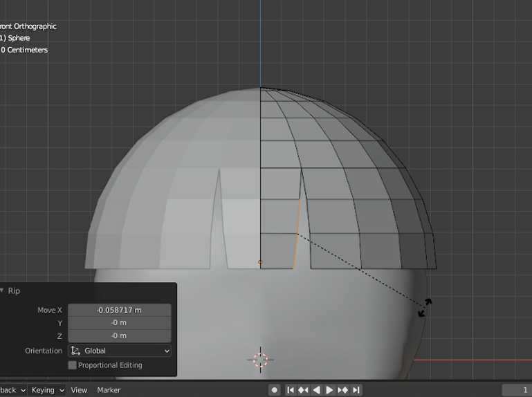Click the 'Front Orthographic' view label
This screenshot has width=532, height=397.
pyautogui.click(x=28, y=26)
